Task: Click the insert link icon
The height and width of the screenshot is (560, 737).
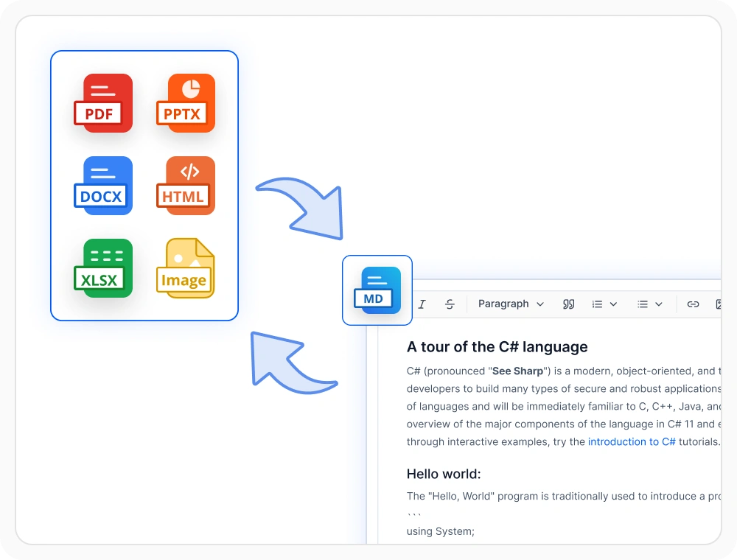Action: click(x=694, y=304)
